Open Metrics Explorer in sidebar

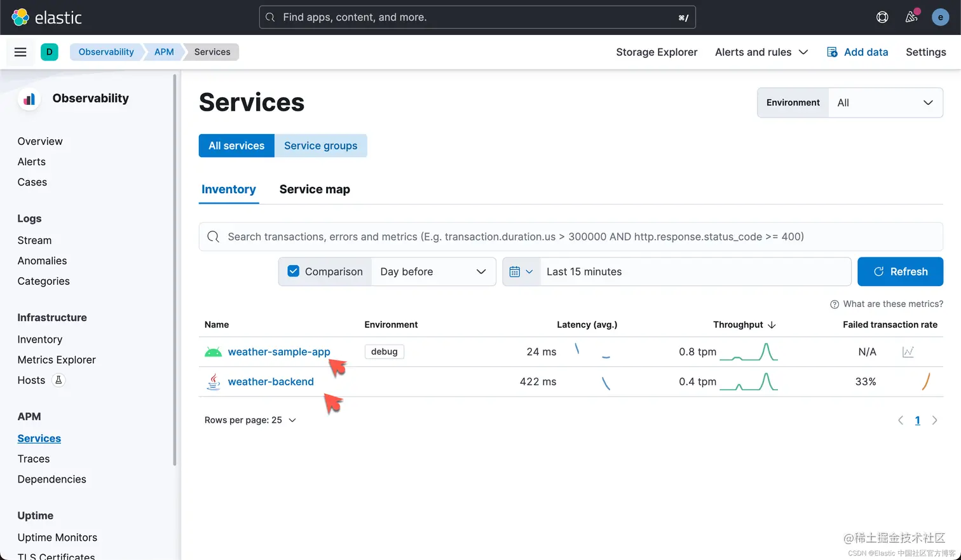57,360
